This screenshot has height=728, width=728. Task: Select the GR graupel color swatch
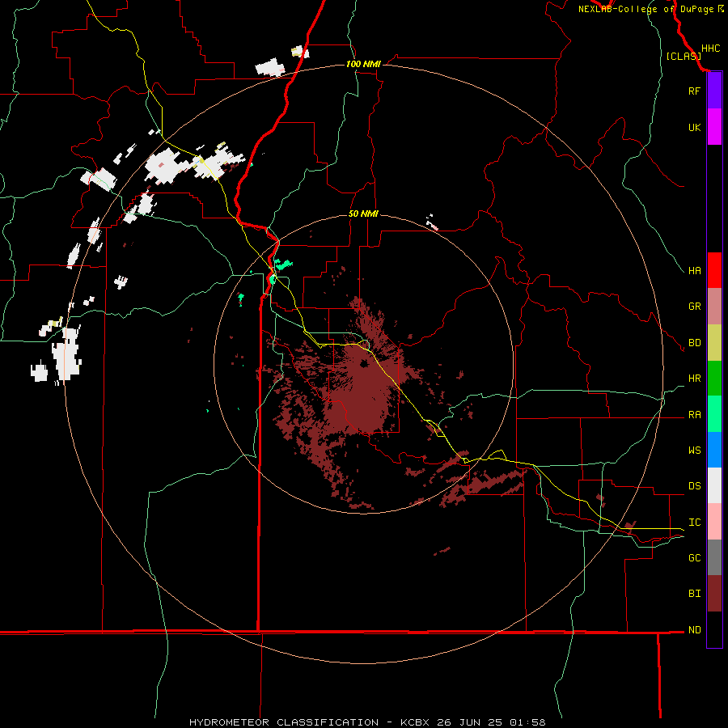(714, 307)
